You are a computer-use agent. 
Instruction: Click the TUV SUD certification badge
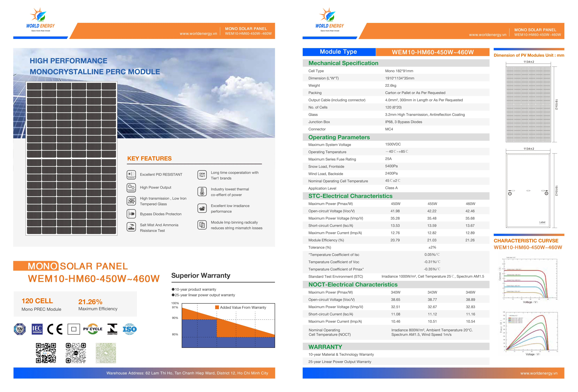(x=20, y=329)
